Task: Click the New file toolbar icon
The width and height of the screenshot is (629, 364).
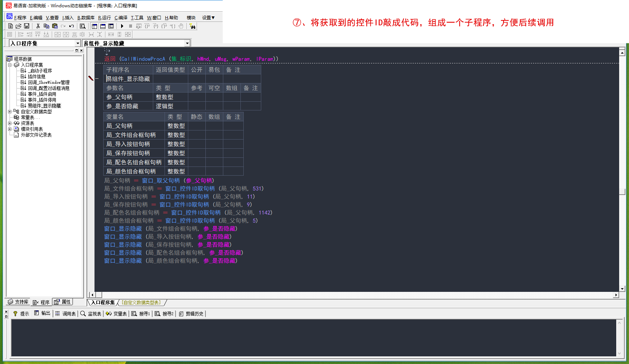Action: (11, 26)
